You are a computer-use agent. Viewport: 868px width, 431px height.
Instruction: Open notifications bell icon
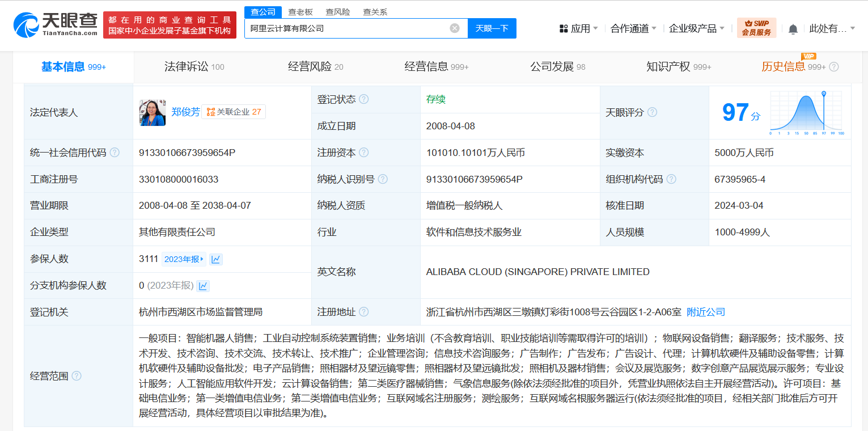tap(793, 29)
